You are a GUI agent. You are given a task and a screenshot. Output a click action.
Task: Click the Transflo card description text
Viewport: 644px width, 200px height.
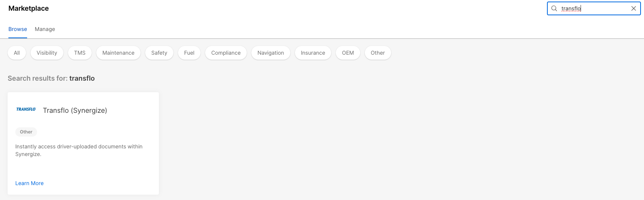pos(79,150)
